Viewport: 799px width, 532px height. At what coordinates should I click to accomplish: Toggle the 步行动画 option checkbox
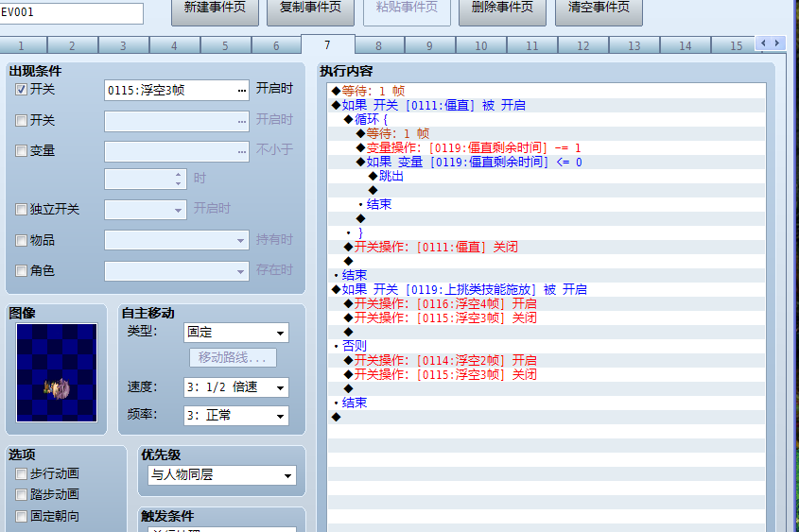(21, 474)
